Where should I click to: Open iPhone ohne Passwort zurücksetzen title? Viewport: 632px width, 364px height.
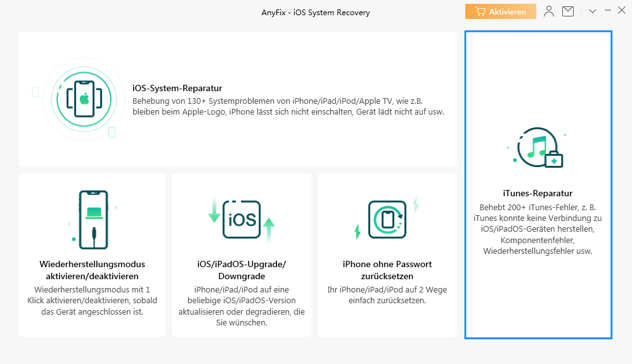(x=387, y=270)
